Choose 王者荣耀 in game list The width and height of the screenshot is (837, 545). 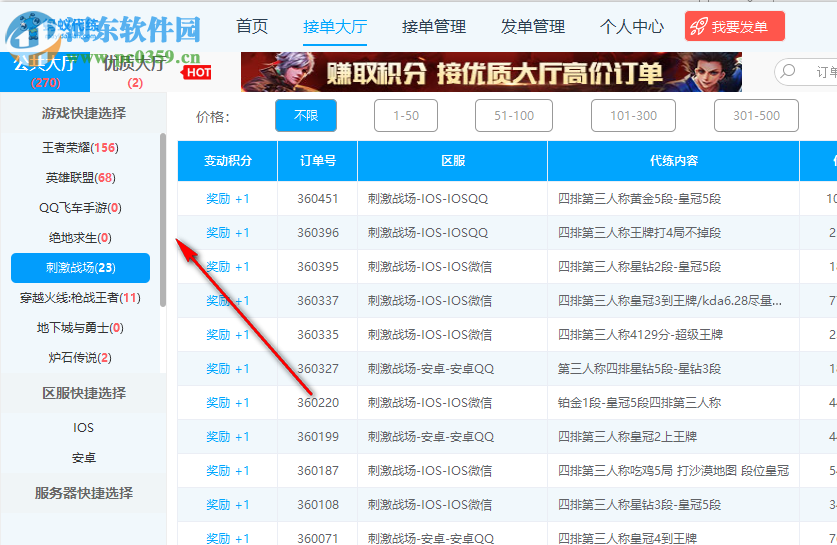coord(80,147)
